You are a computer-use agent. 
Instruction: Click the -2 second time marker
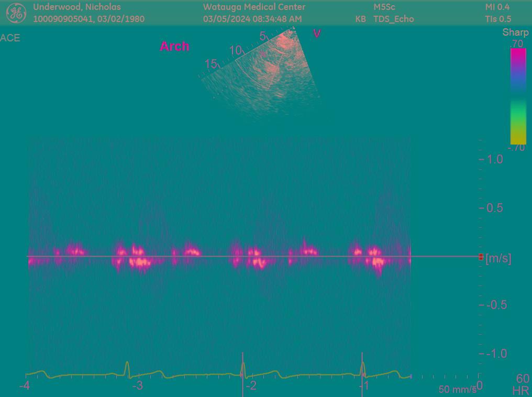point(251,386)
